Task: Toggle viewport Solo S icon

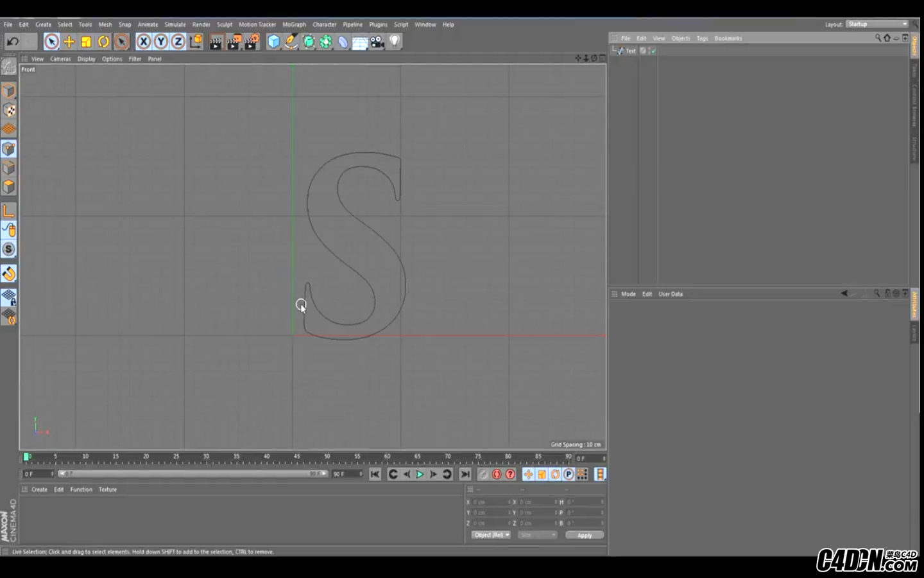Action: coord(9,249)
